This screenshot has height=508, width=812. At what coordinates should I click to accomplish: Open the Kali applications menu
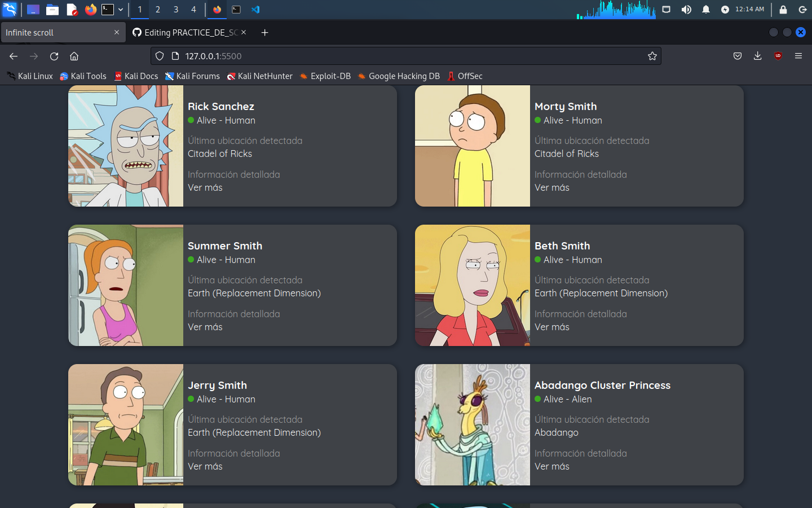(x=10, y=10)
